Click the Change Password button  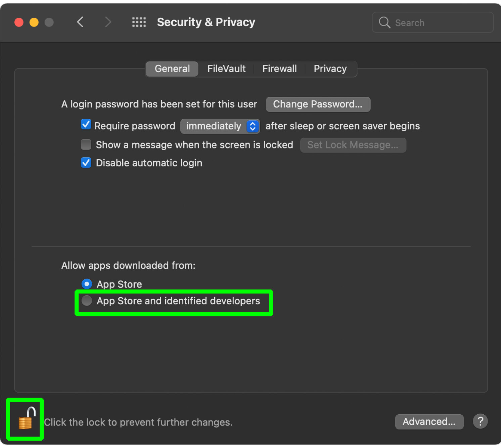coord(318,104)
